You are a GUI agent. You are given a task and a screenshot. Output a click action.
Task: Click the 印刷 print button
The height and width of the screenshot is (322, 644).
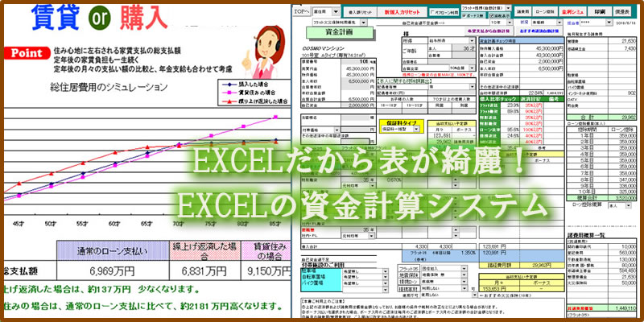click(x=598, y=11)
